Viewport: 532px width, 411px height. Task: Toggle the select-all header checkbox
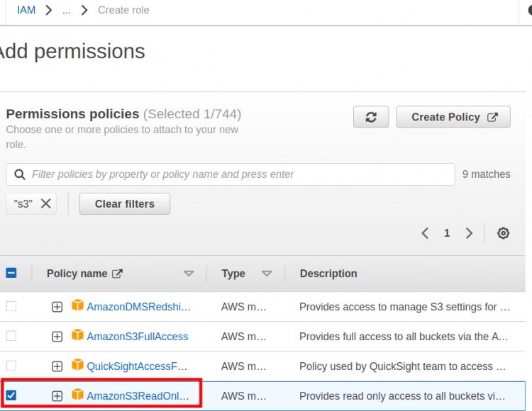(11, 273)
